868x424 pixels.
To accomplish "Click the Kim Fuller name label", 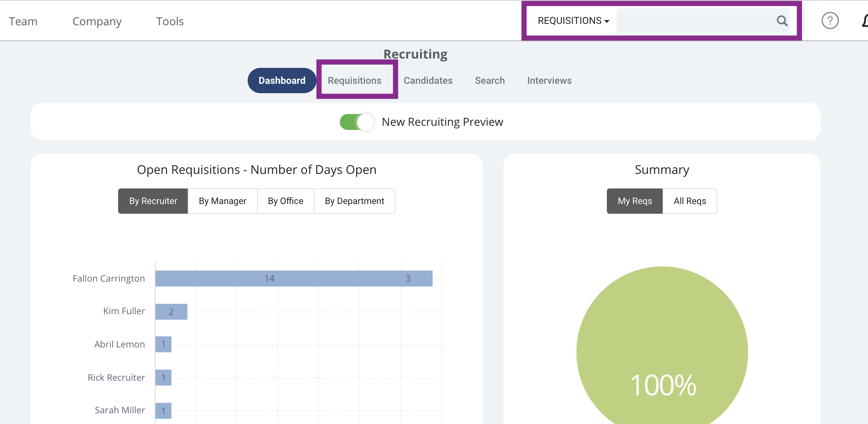I will click(124, 311).
